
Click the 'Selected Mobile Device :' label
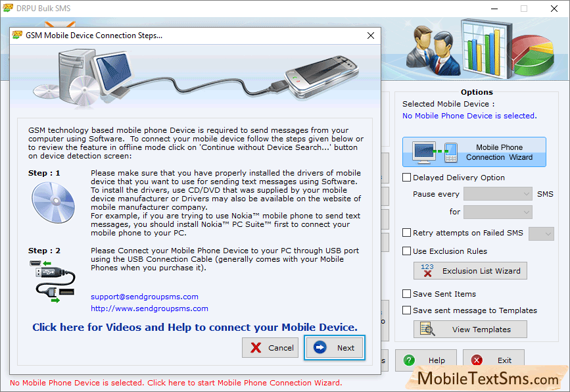[x=448, y=104]
